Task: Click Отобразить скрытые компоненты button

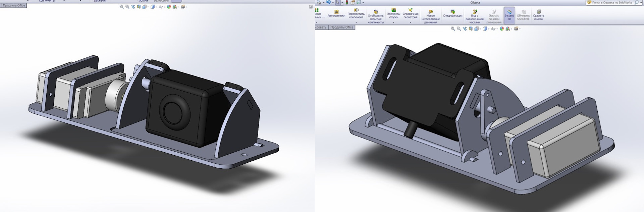Action: click(x=376, y=16)
